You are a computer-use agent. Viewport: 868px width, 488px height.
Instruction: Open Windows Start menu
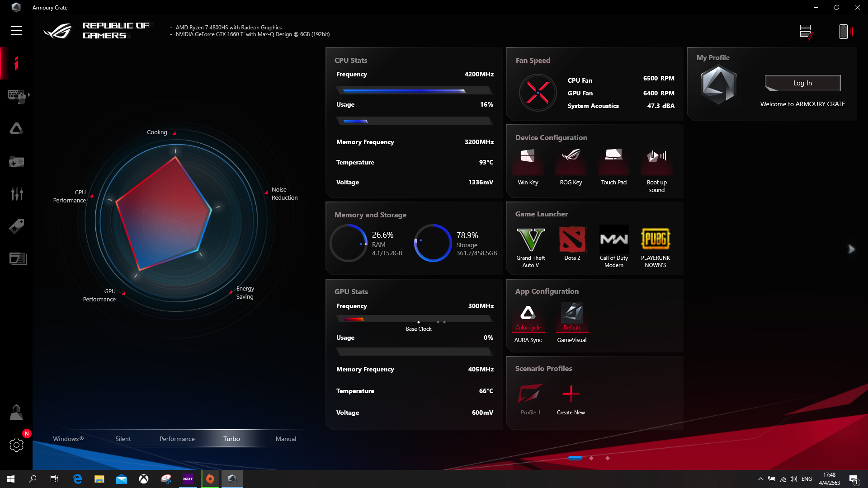click(x=11, y=479)
